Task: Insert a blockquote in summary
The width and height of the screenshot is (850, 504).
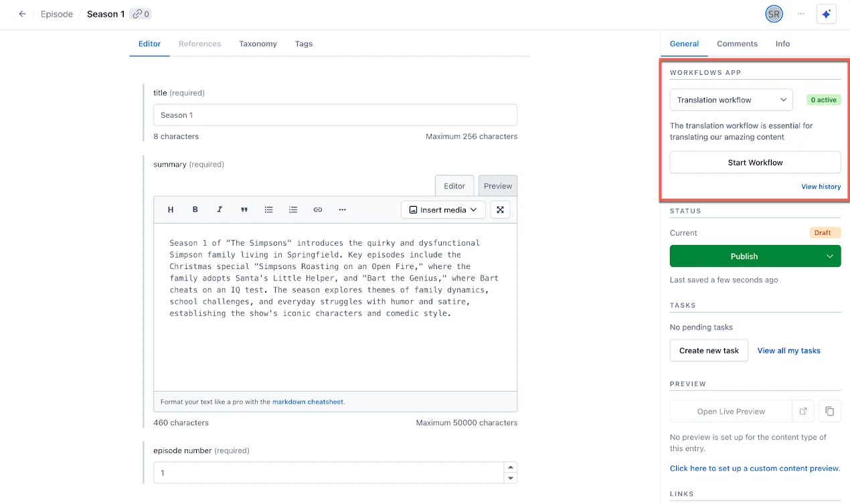Action: 244,209
